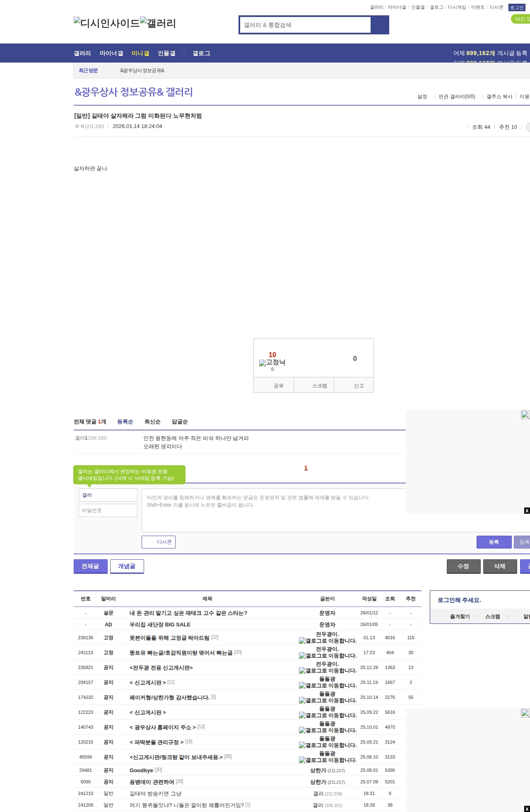Sort comments by 최신순

152,422
